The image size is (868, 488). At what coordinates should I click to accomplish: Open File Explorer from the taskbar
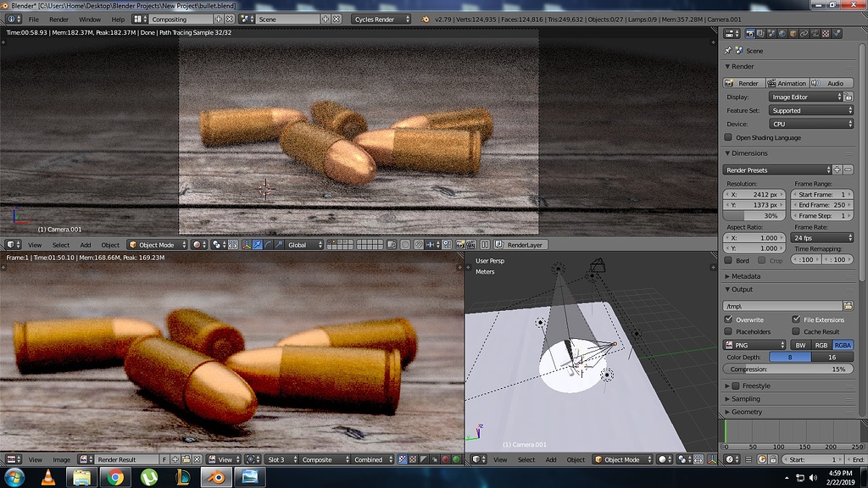click(81, 477)
